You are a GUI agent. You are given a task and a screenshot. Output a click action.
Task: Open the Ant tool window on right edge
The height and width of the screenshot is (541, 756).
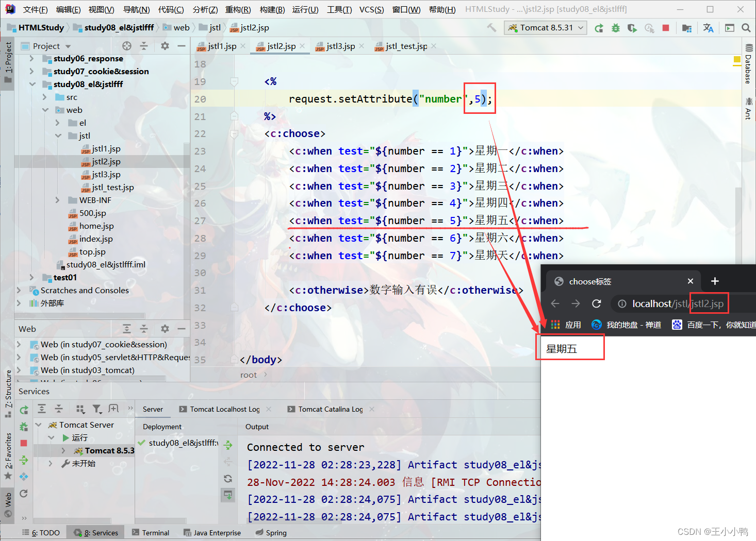pos(748,108)
